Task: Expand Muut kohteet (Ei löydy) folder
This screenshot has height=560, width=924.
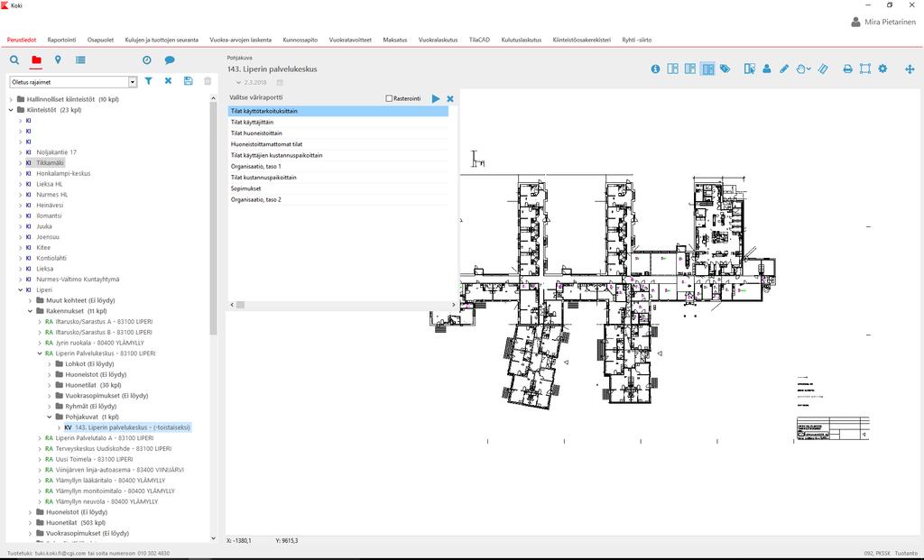Action: [30, 301]
